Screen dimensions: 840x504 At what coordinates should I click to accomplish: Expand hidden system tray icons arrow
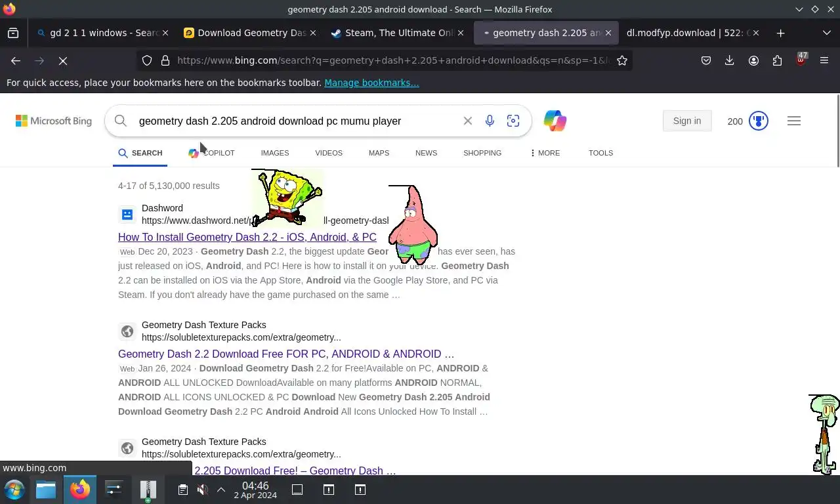[x=221, y=490]
